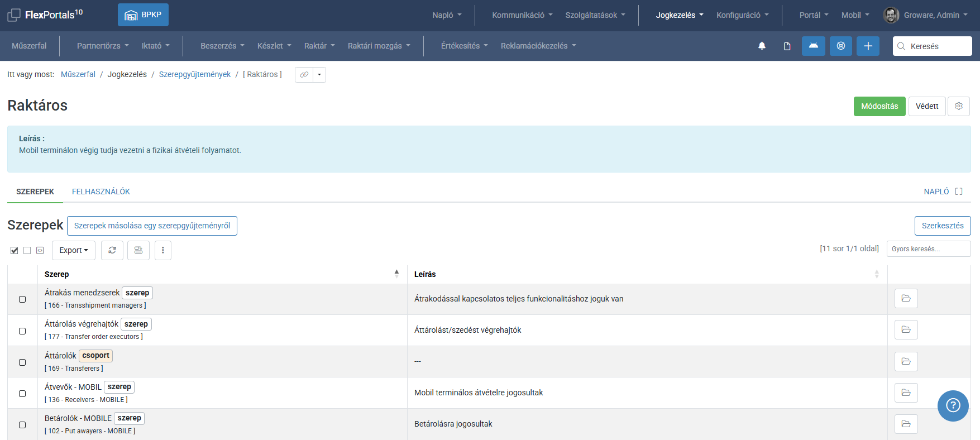
Task: Open folder icon for Betárolók - MOBILE row
Action: (x=906, y=424)
